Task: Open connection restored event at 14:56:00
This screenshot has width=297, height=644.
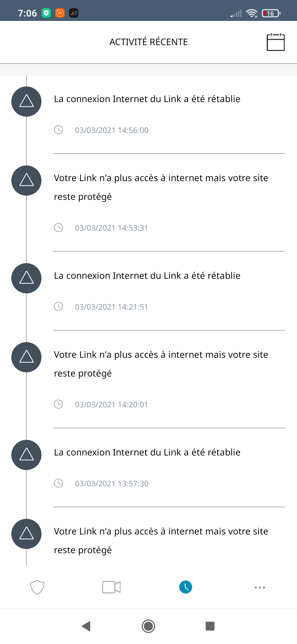Action: [x=147, y=99]
